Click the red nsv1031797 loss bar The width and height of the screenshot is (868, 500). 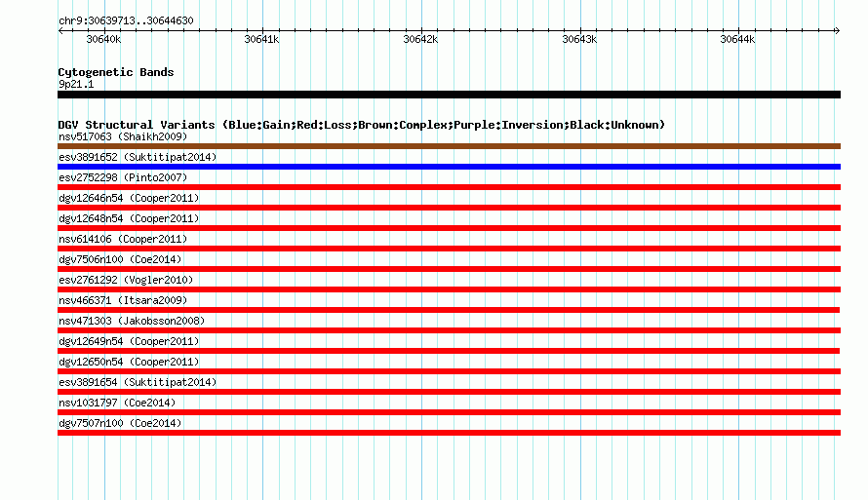[449, 412]
